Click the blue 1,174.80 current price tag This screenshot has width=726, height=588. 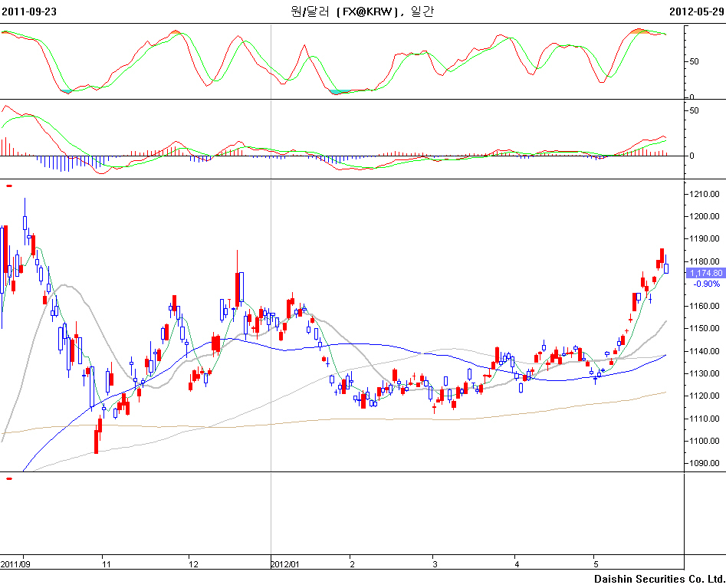pos(705,273)
